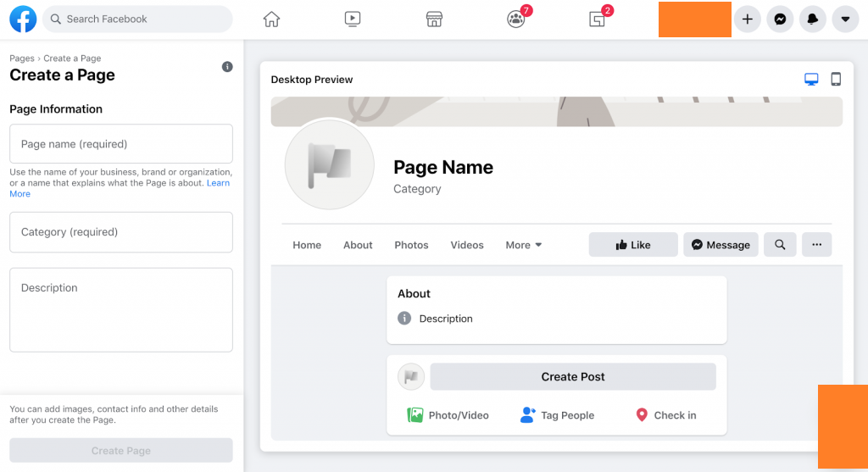Select the Photos tab
This screenshot has width=868, height=472.
point(411,245)
